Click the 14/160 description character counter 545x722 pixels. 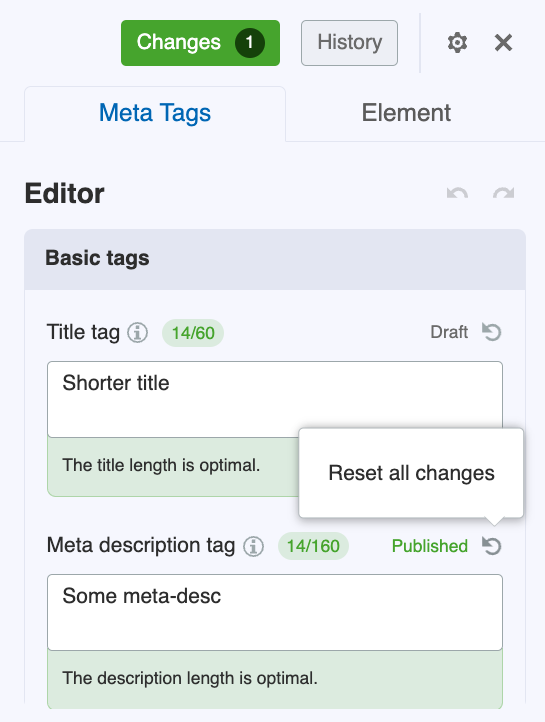[x=313, y=546]
